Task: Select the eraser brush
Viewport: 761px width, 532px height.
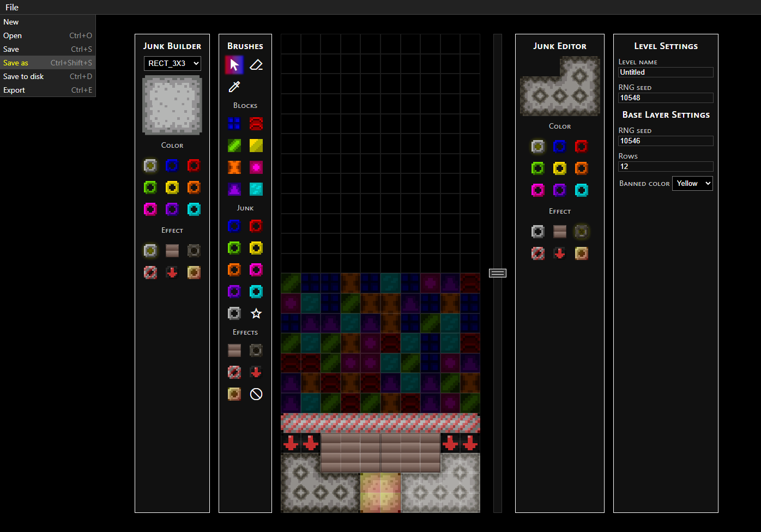Action: coord(256,65)
